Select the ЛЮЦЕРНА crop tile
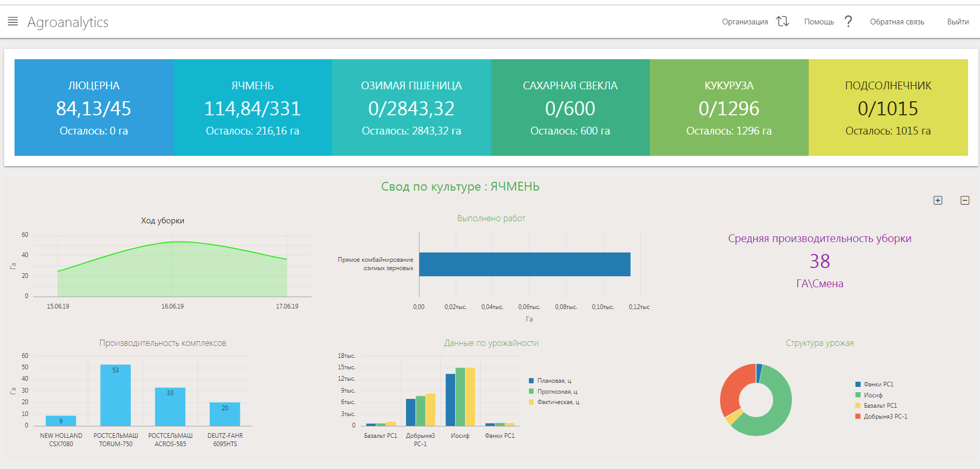980x469 pixels. click(94, 108)
